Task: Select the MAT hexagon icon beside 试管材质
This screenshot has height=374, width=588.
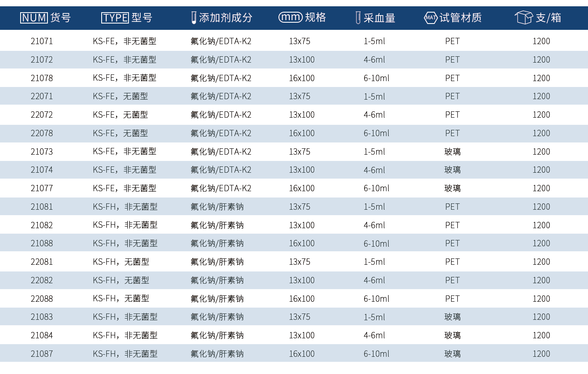Action: (x=430, y=18)
